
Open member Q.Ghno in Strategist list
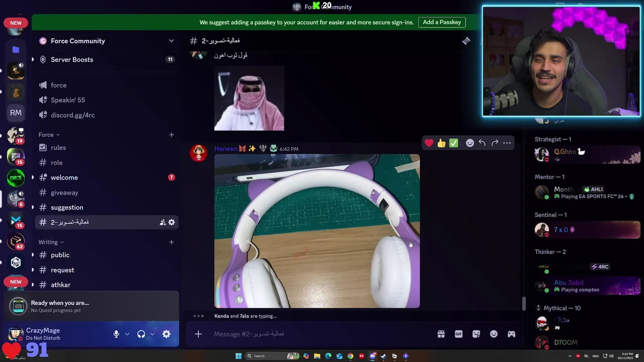587,153
